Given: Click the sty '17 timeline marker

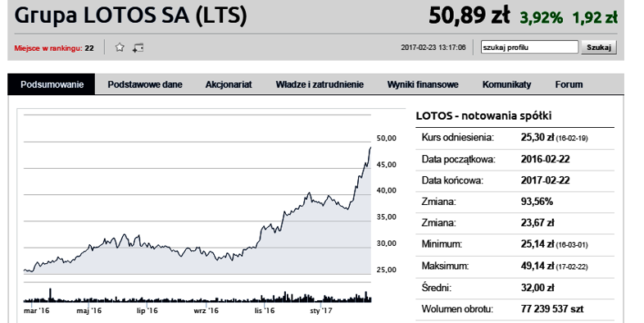Looking at the screenshot, I should click(320, 311).
